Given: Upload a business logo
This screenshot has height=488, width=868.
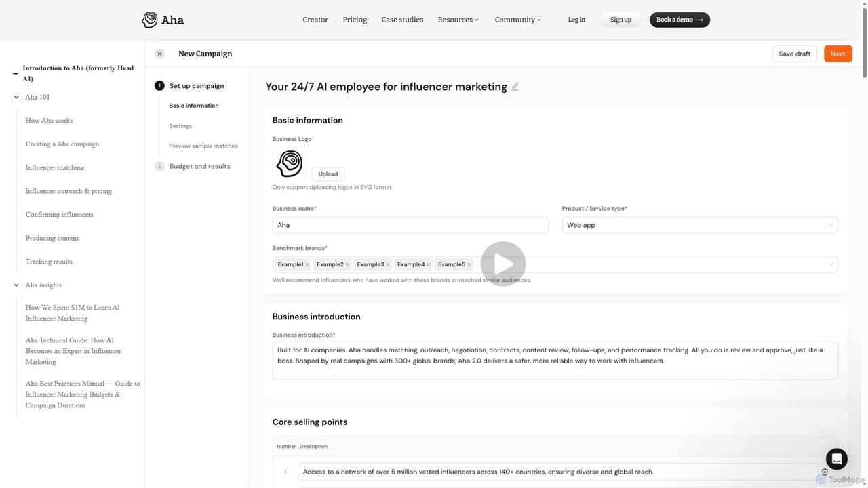Looking at the screenshot, I should (328, 174).
